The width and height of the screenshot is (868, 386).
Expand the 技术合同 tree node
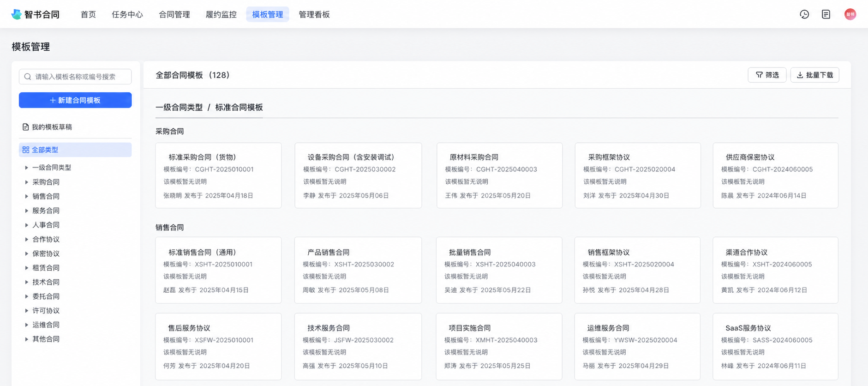click(x=26, y=282)
